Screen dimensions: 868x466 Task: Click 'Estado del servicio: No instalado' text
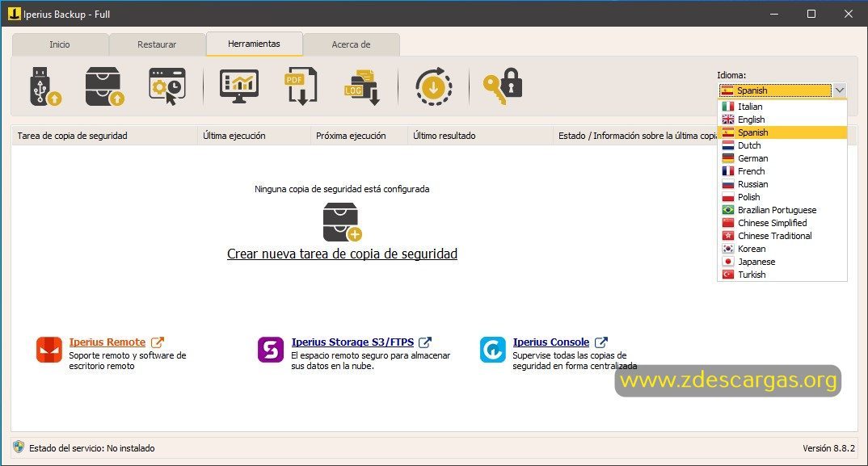click(92, 448)
